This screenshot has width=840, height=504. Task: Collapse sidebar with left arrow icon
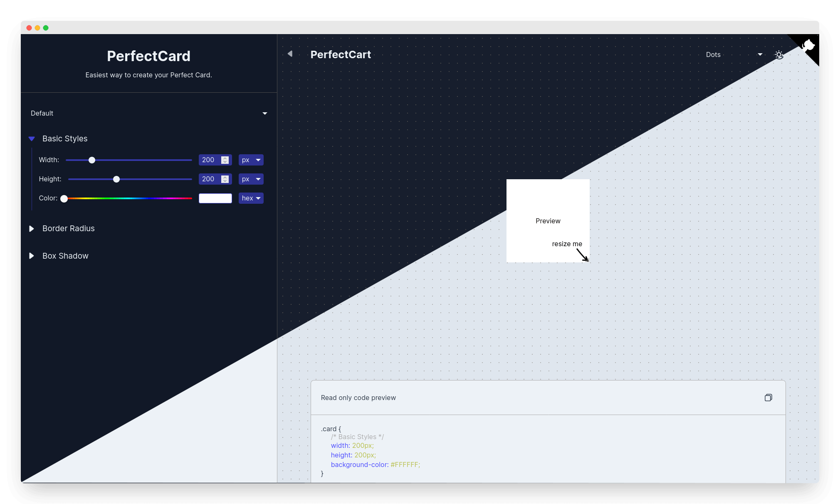[290, 54]
